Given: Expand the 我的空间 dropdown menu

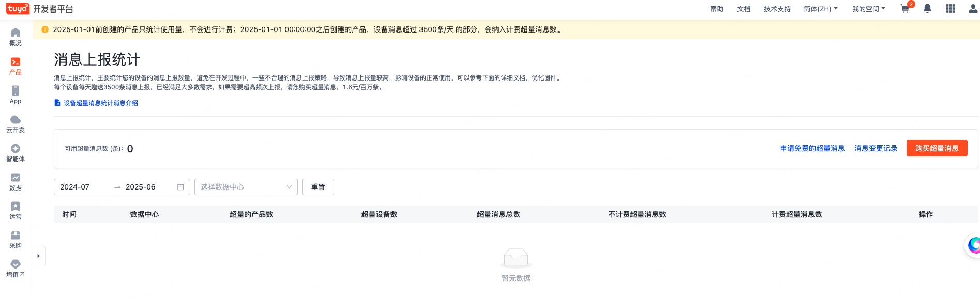Looking at the screenshot, I should pos(868,9).
